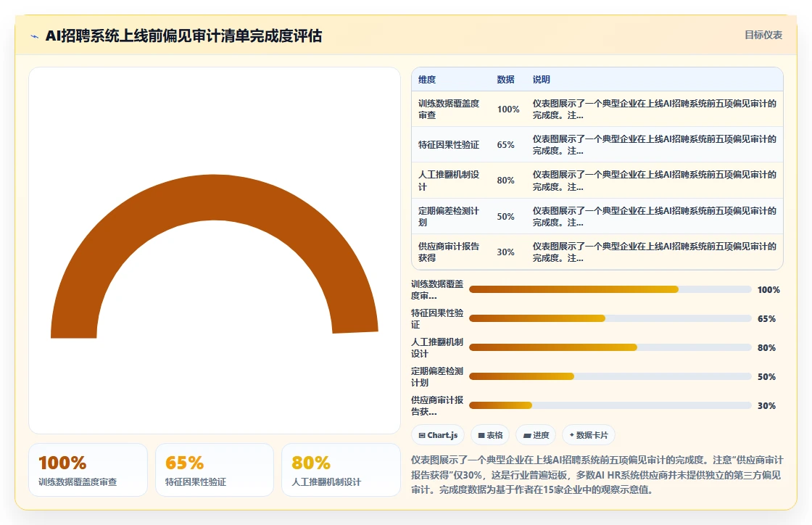
Task: Click the summary paragraph starting 仪表图展示了
Action: 597,474
